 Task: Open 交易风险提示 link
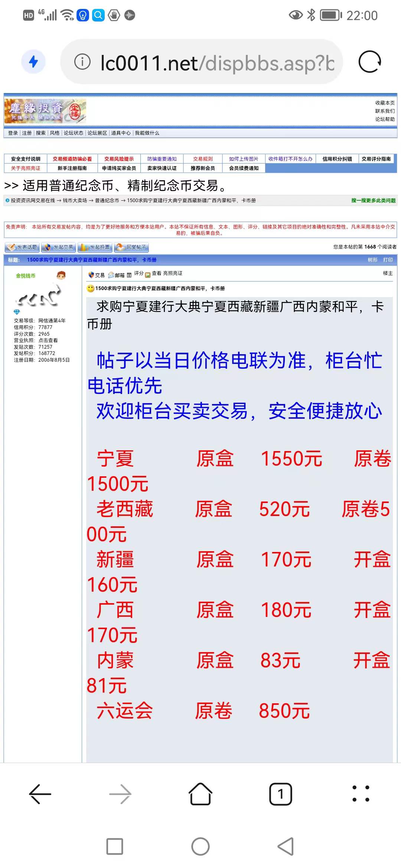(119, 159)
